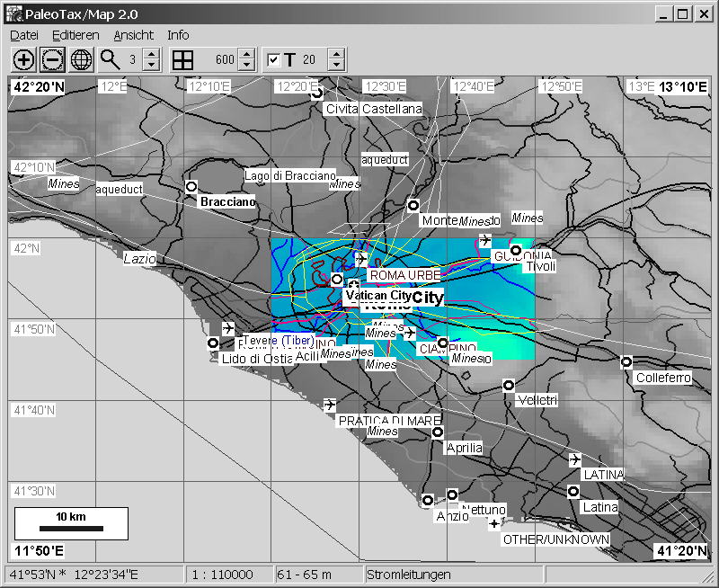Select the zoom out minus tool
This screenshot has width=719, height=588.
tap(52, 60)
